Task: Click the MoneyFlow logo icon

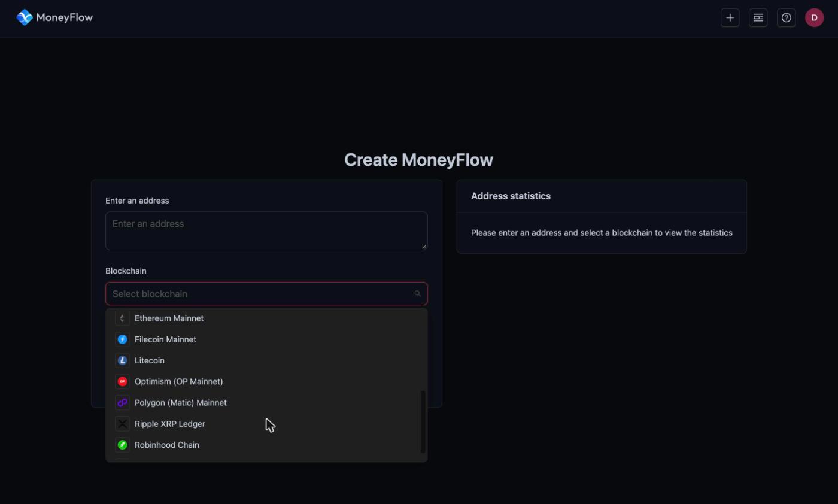Action: [25, 17]
